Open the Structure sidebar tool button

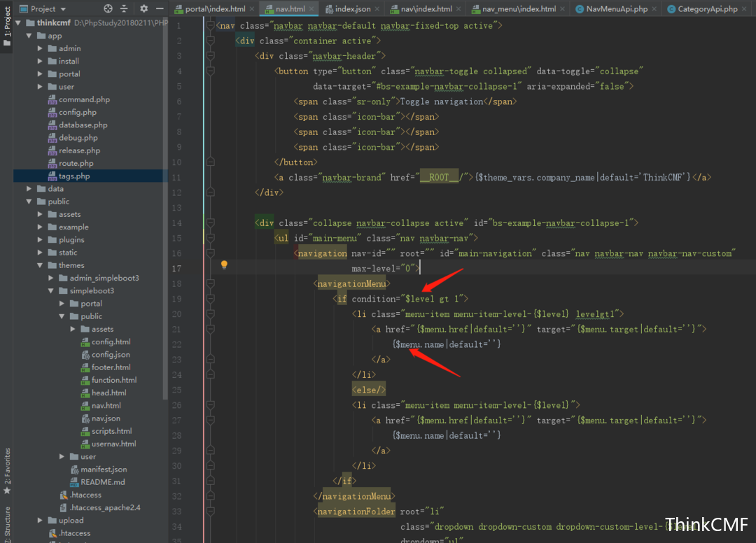point(7,524)
